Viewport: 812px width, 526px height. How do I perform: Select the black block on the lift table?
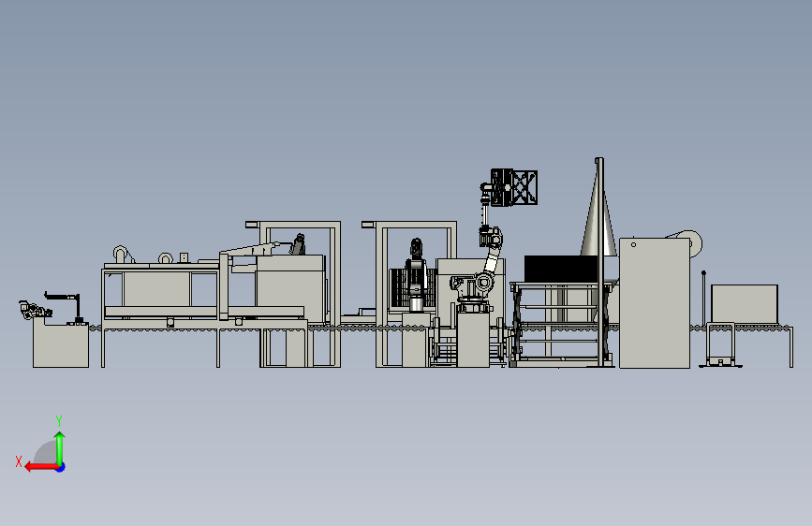click(x=561, y=269)
